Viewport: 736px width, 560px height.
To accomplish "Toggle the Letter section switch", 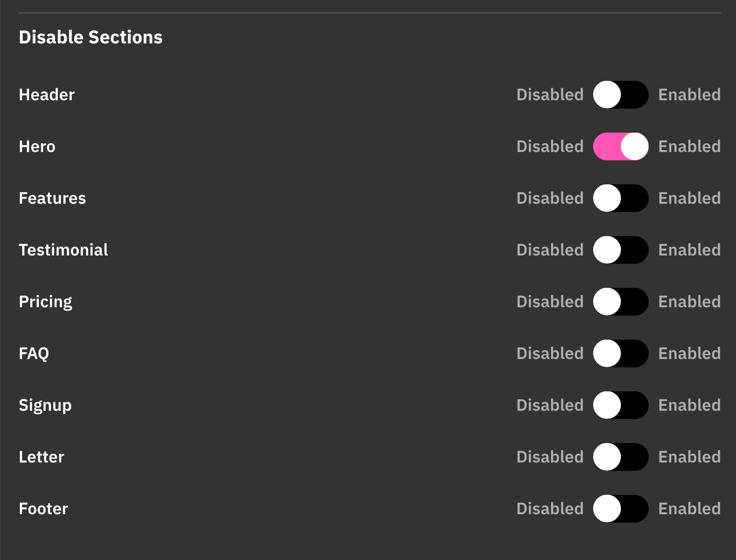I will 620,457.
